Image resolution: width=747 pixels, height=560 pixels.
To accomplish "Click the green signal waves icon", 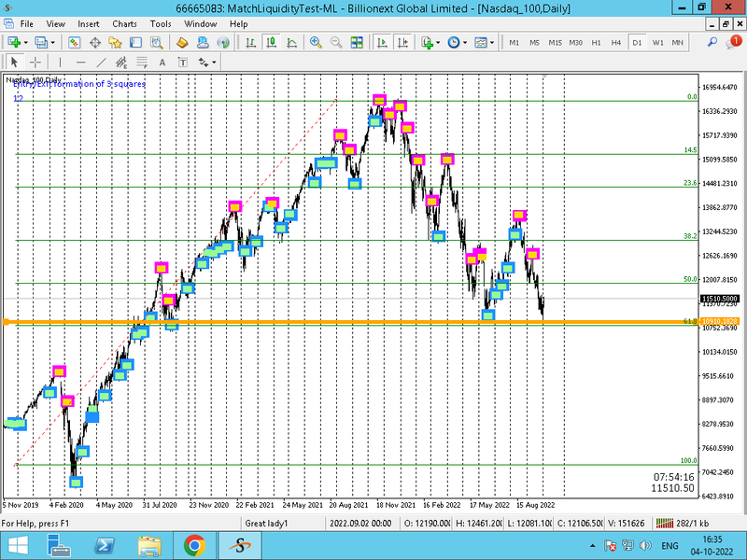I will [x=223, y=42].
